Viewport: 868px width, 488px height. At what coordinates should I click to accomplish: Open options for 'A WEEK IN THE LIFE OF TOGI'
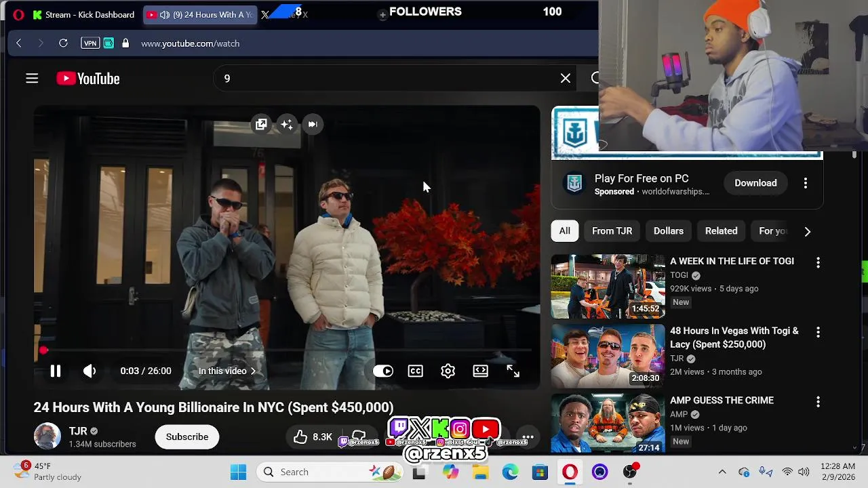pyautogui.click(x=818, y=262)
